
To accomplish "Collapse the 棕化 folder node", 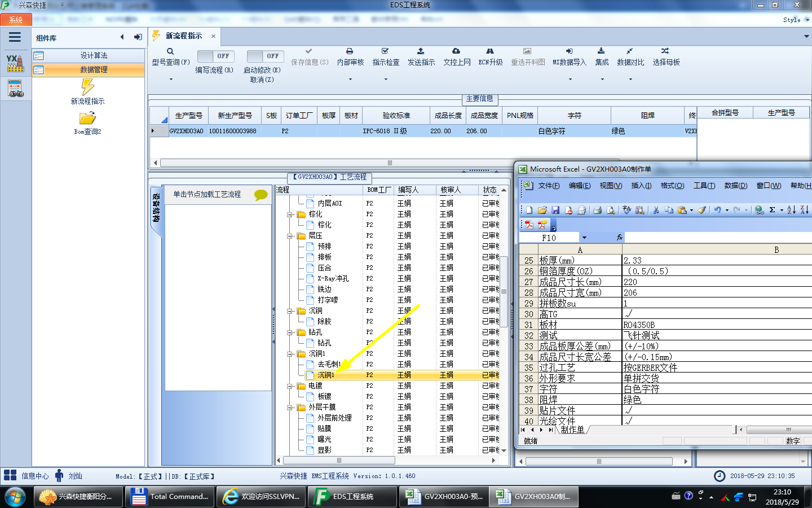I will pos(290,214).
